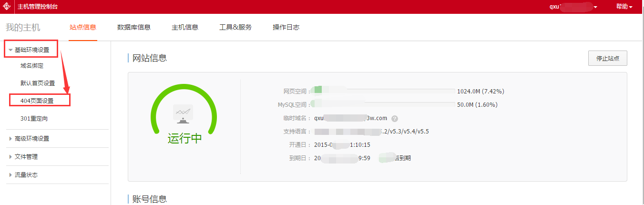The width and height of the screenshot is (644, 205).
Task: Click the help icon beside temporary domain
Action: (395, 119)
